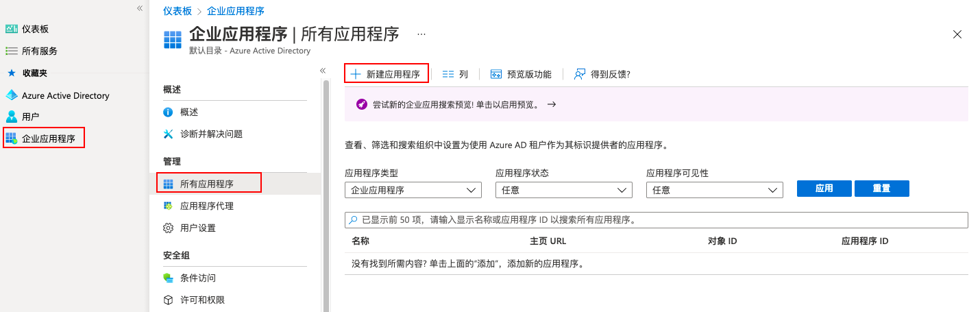Click the application search input field
Viewport: 980px width, 312px height.
[x=657, y=220]
